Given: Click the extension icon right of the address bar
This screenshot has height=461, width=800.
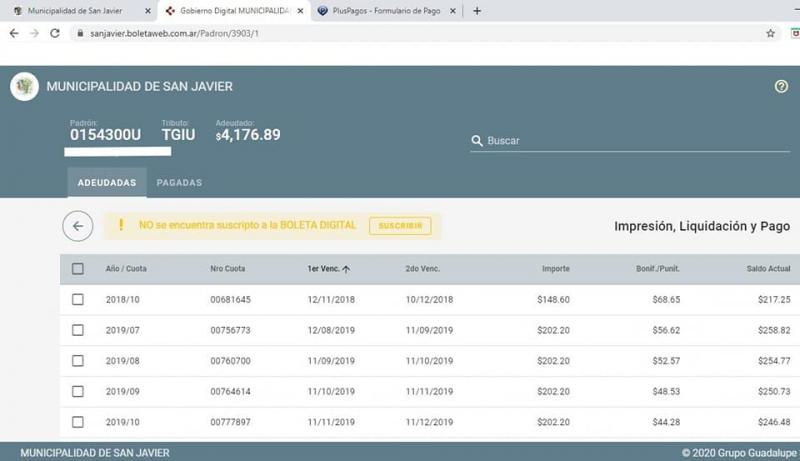Looking at the screenshot, I should click(x=795, y=33).
